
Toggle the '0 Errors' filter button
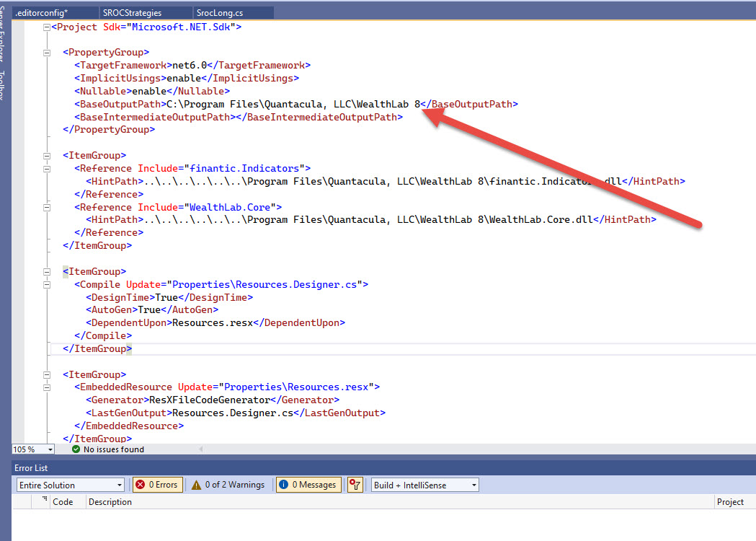point(156,485)
